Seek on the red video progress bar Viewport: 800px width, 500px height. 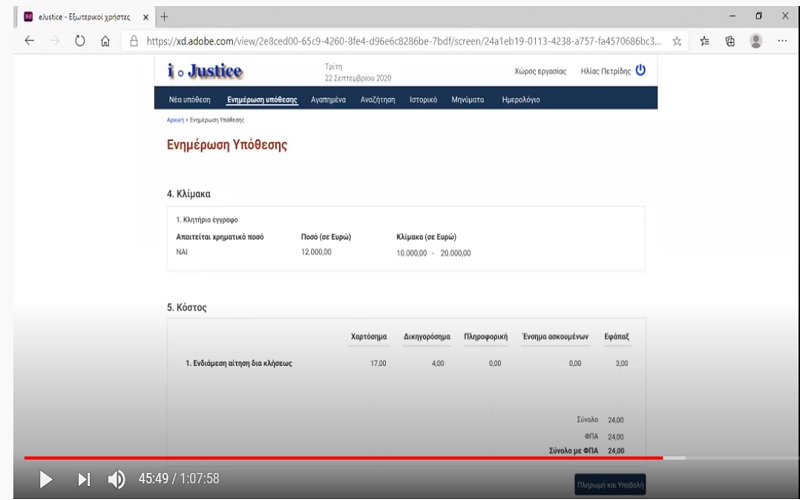400,458
